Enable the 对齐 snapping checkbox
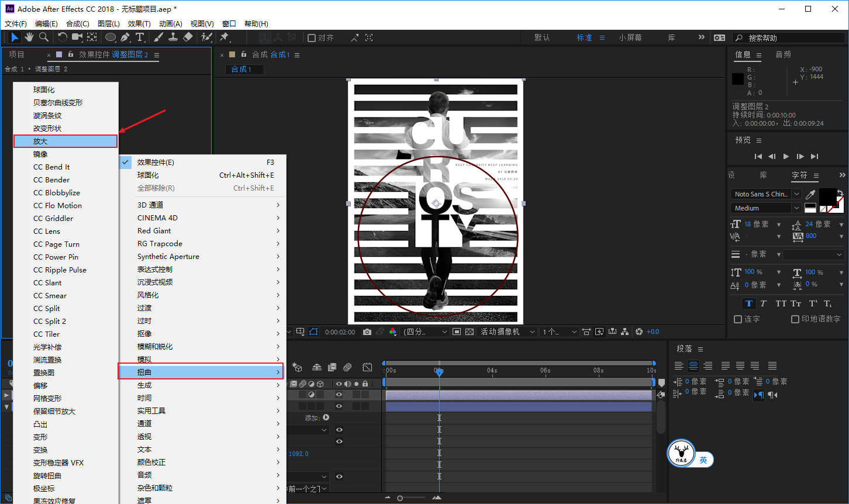Viewport: 849px width, 504px height. point(312,38)
